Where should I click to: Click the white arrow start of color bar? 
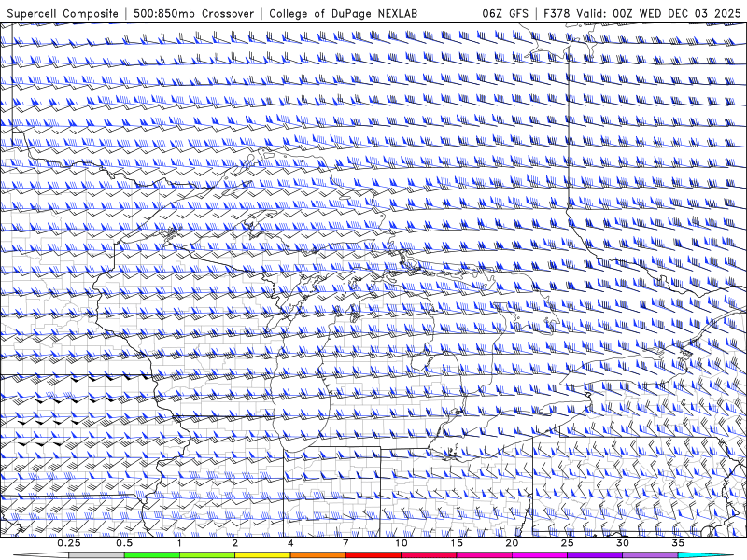[40, 555]
